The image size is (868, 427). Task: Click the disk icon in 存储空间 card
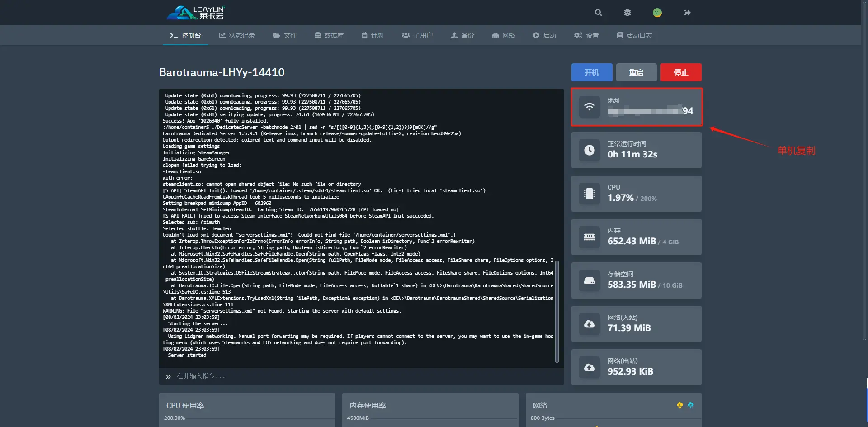coord(590,280)
